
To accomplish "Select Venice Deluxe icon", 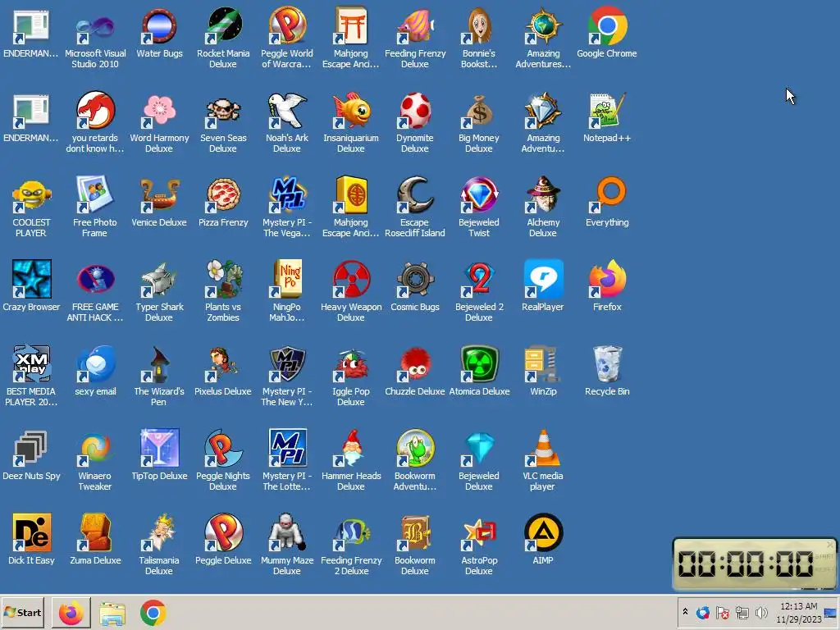I will click(159, 196).
